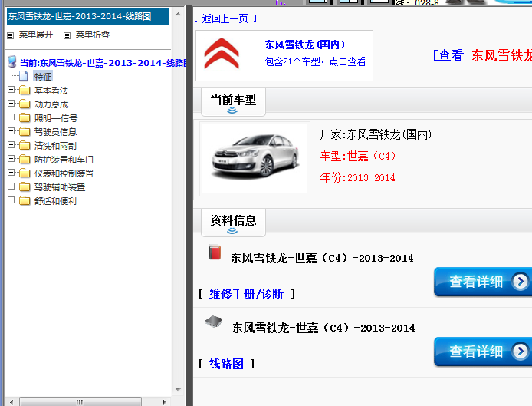Click the folder icon of 舒适和便利
The height and width of the screenshot is (406, 532).
point(25,201)
